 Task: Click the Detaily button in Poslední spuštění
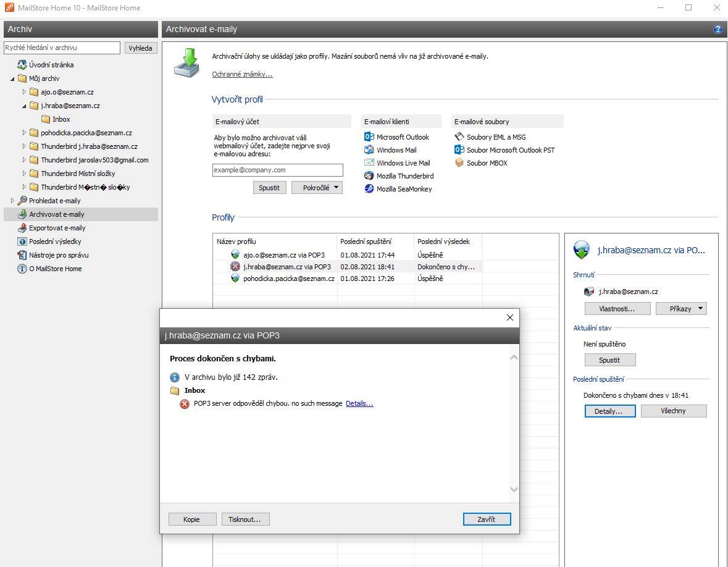609,411
